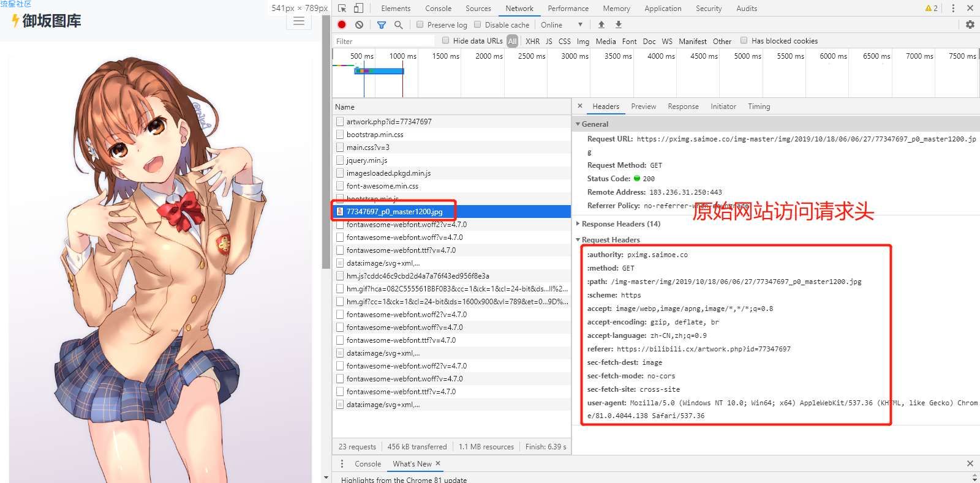
Task: Filter requests by Media type
Action: point(606,41)
